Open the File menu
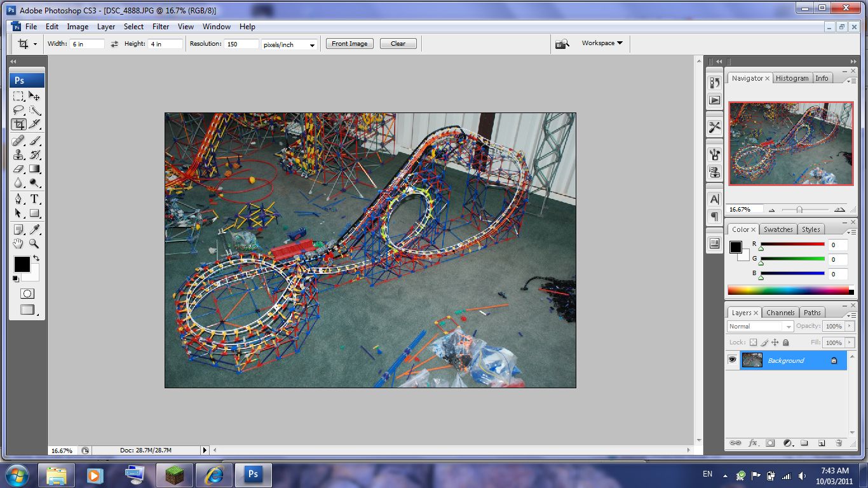Viewport: 868px width, 488px height. (31, 27)
